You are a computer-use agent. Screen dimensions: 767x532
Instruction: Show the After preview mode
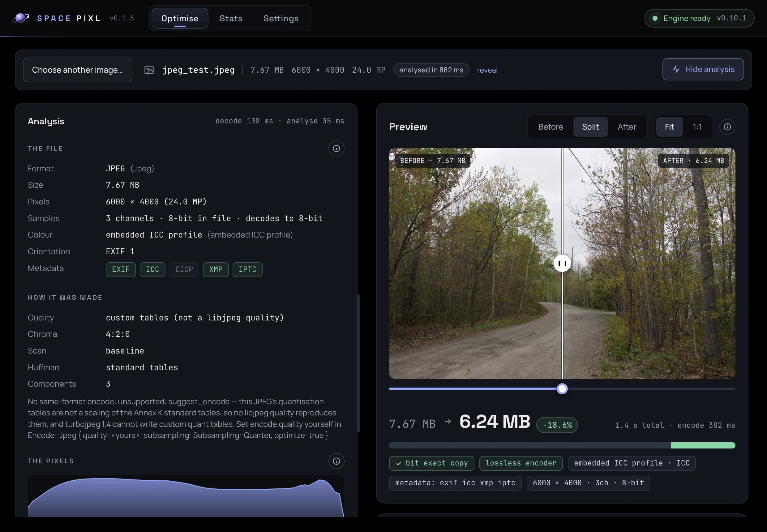pyautogui.click(x=627, y=127)
